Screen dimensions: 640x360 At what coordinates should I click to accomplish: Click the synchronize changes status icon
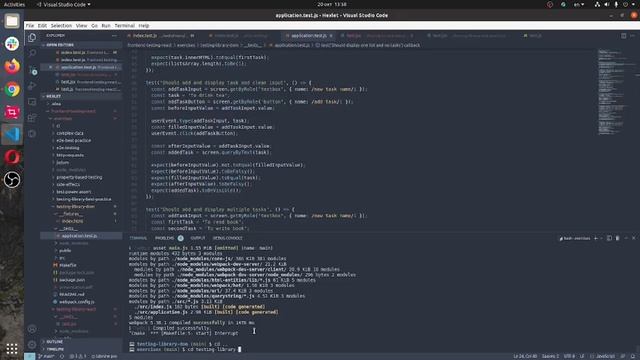(62, 356)
